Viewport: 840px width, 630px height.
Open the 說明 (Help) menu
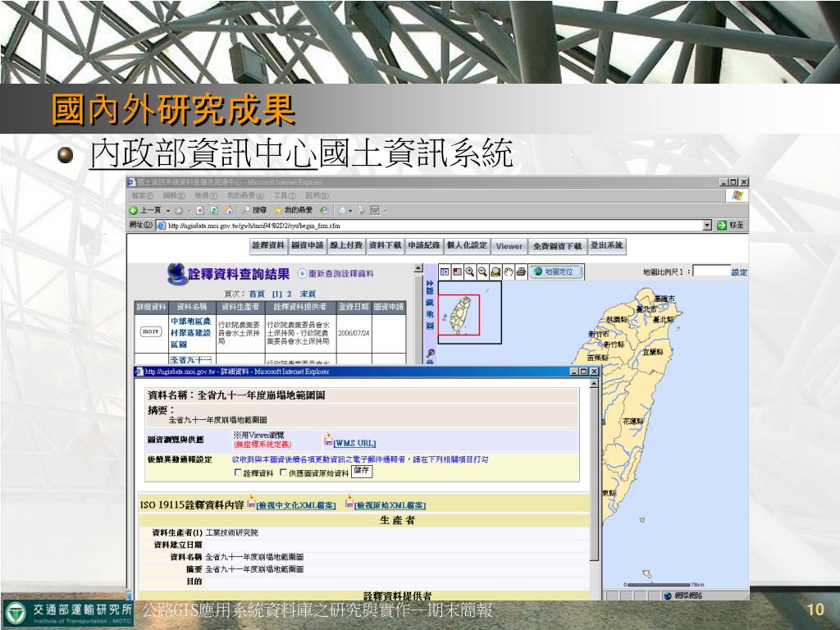[x=317, y=195]
